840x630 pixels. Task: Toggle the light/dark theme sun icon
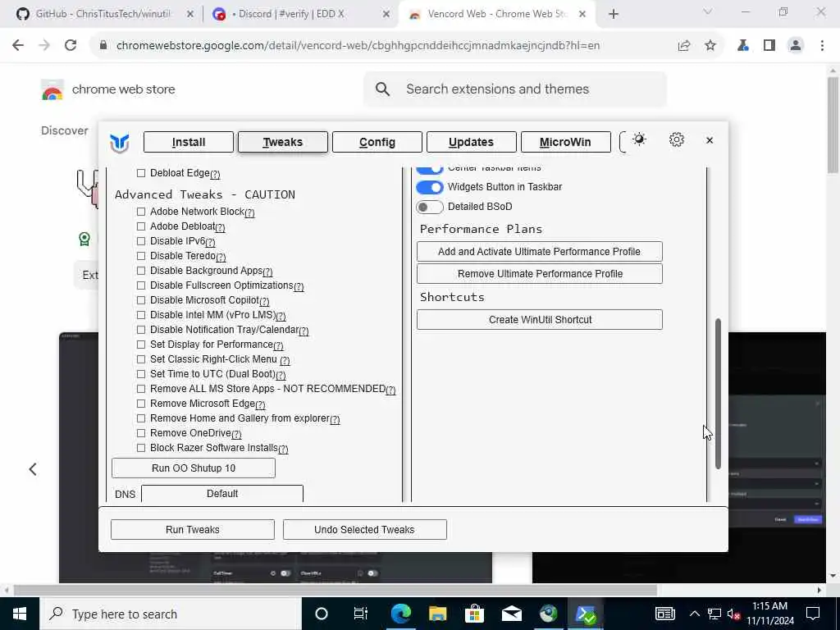click(x=639, y=139)
